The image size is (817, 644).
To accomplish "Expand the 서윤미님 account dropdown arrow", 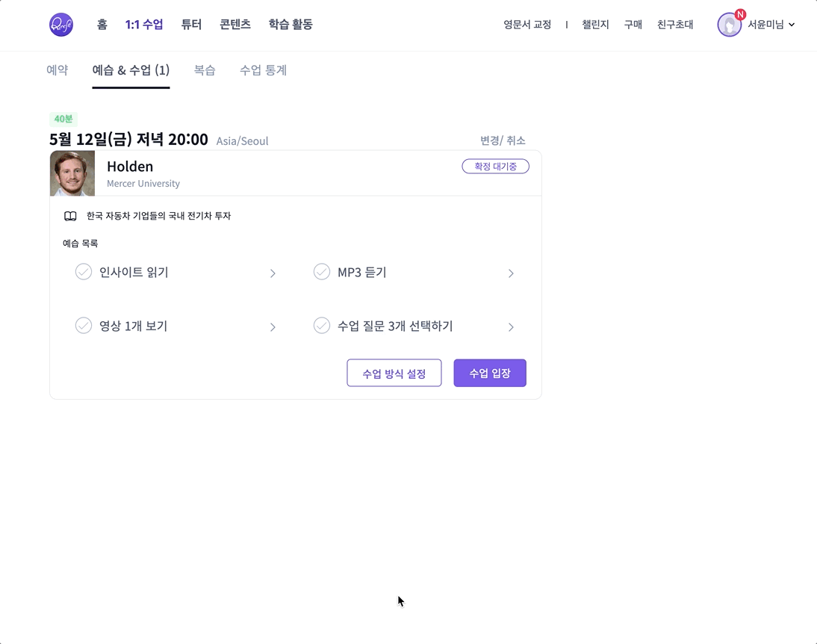I will point(792,25).
